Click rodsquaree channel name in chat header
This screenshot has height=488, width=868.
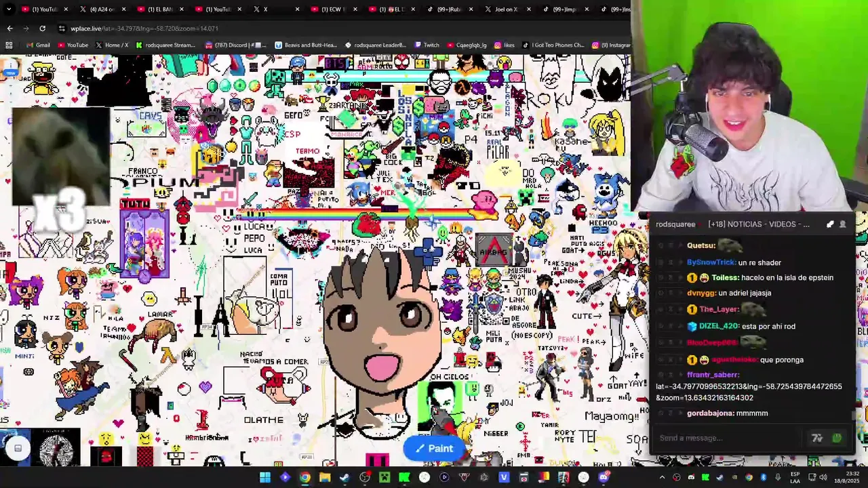[x=675, y=224]
